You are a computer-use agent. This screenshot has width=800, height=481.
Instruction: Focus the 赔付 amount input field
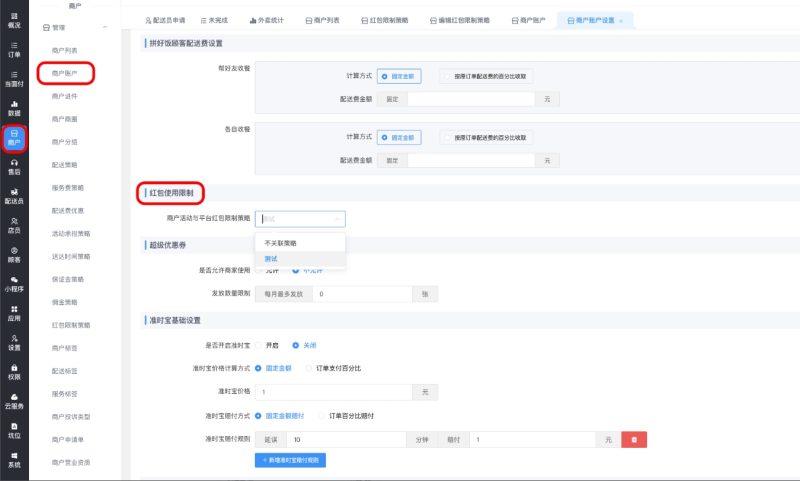[x=533, y=440]
